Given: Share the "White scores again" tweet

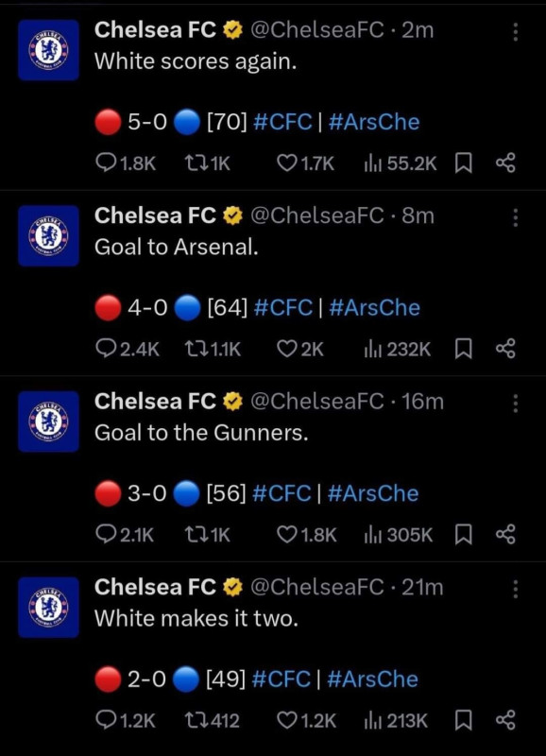Looking at the screenshot, I should pos(505,163).
